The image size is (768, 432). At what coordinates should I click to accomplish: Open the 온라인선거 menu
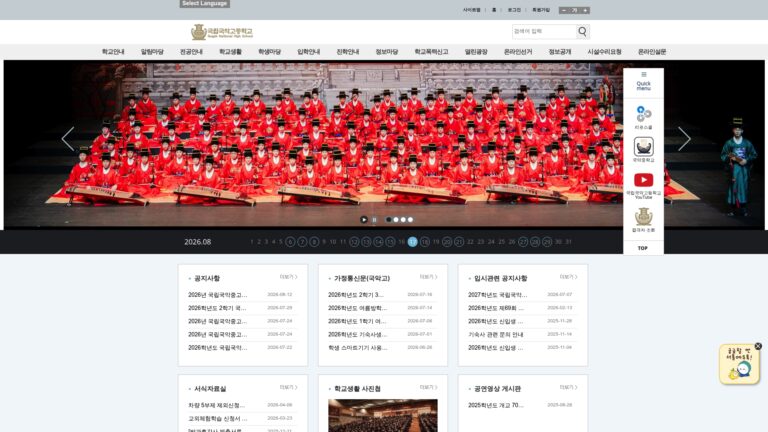click(518, 51)
